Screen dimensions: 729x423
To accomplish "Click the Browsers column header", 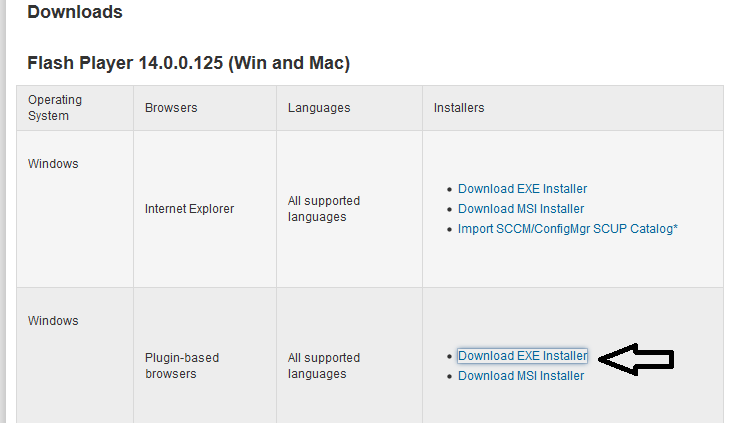I will click(x=171, y=108).
